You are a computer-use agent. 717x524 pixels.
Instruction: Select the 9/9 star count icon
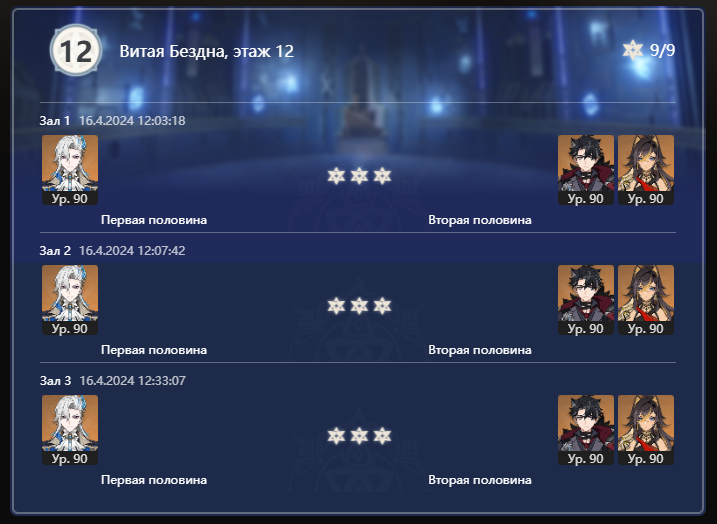[633, 50]
